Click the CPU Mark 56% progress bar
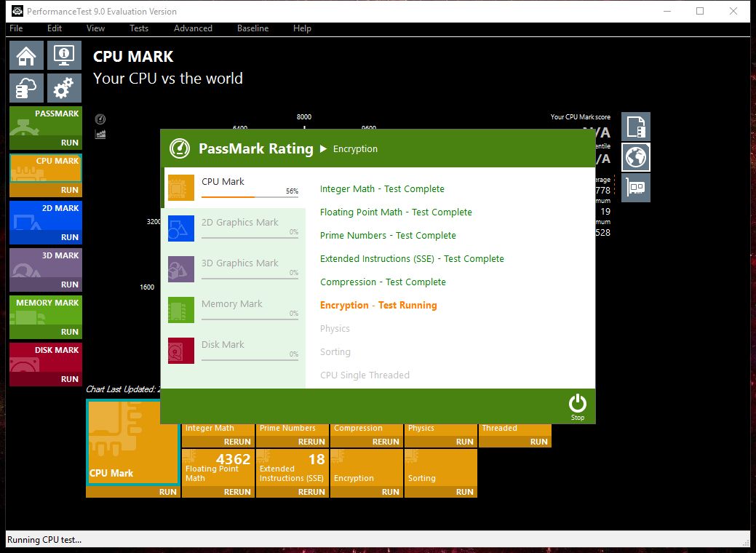756x553 pixels. (250, 196)
